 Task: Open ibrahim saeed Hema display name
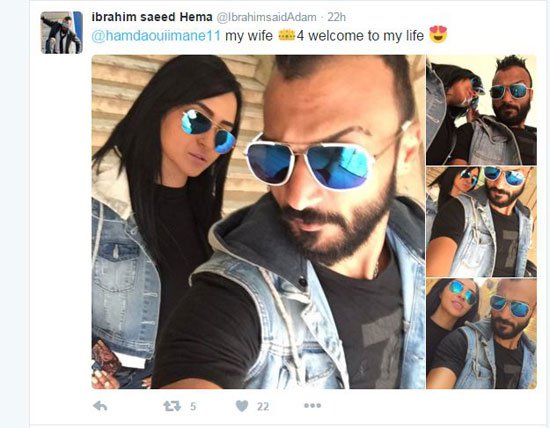[152, 17]
